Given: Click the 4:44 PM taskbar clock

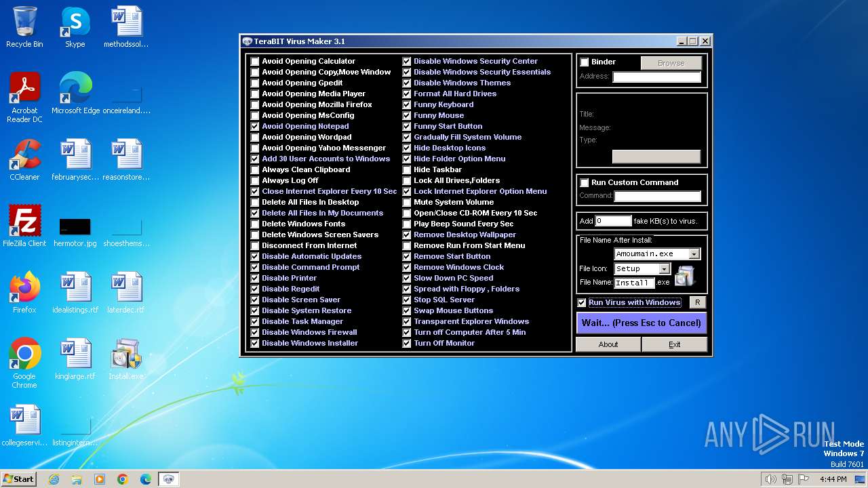Looking at the screenshot, I should click(833, 479).
